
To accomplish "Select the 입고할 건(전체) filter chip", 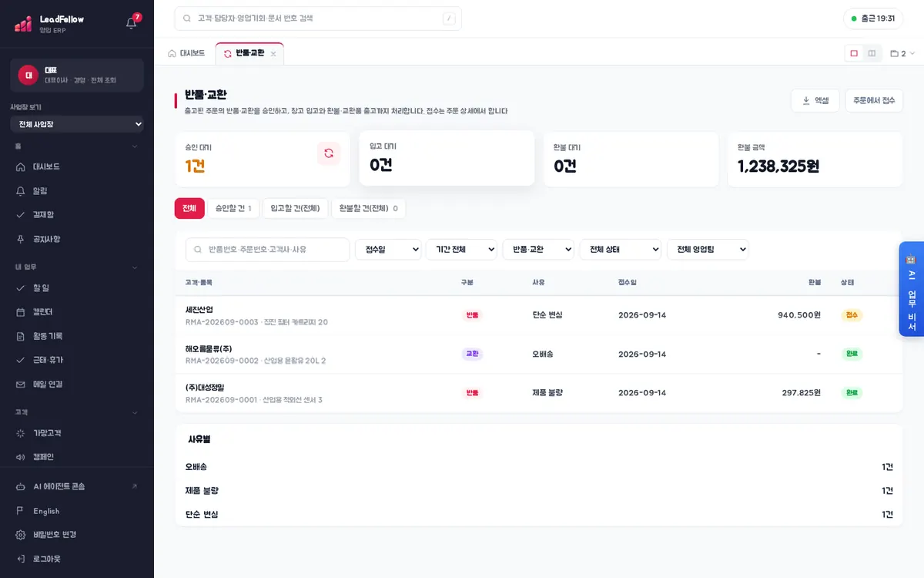I will (296, 208).
